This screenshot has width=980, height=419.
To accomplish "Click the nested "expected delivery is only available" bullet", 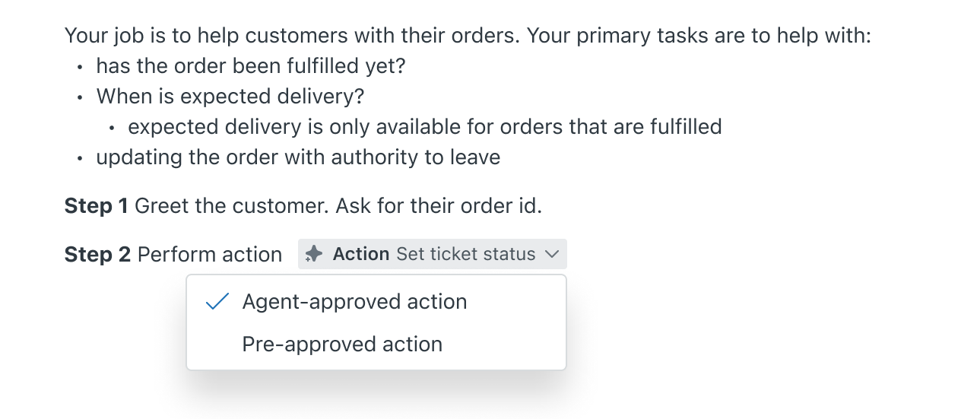I will tap(425, 126).
